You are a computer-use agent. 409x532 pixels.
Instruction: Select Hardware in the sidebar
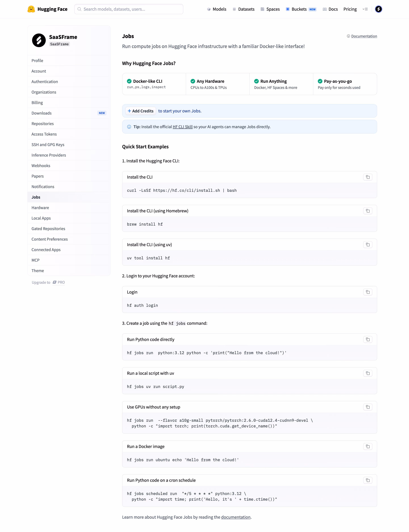coord(69,208)
